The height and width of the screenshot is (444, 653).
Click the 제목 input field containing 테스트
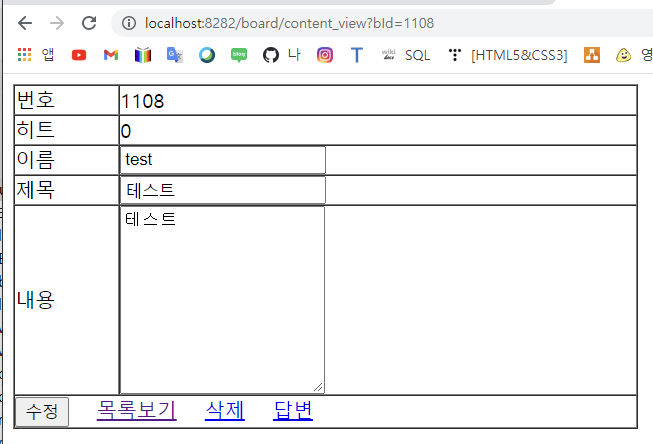[223, 190]
